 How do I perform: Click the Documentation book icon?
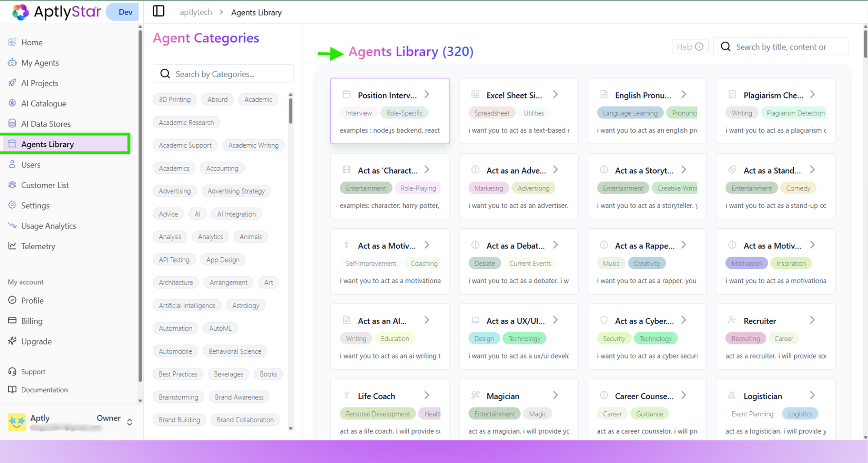pyautogui.click(x=13, y=390)
